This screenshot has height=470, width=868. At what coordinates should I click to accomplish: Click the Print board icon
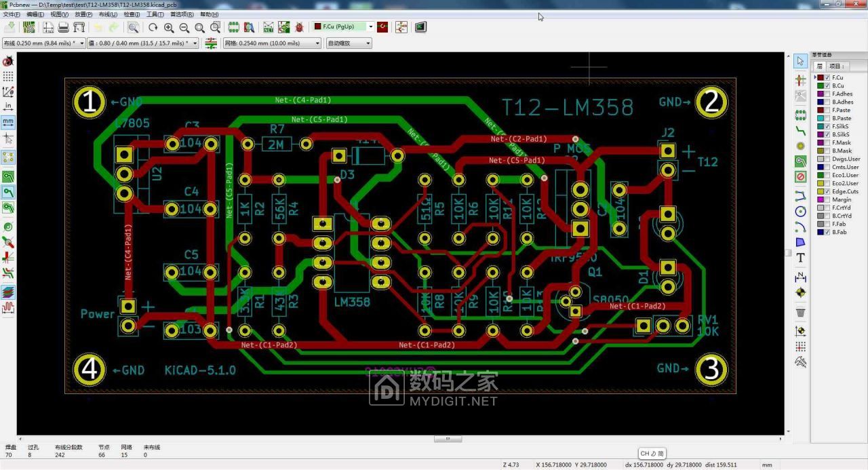click(x=63, y=27)
